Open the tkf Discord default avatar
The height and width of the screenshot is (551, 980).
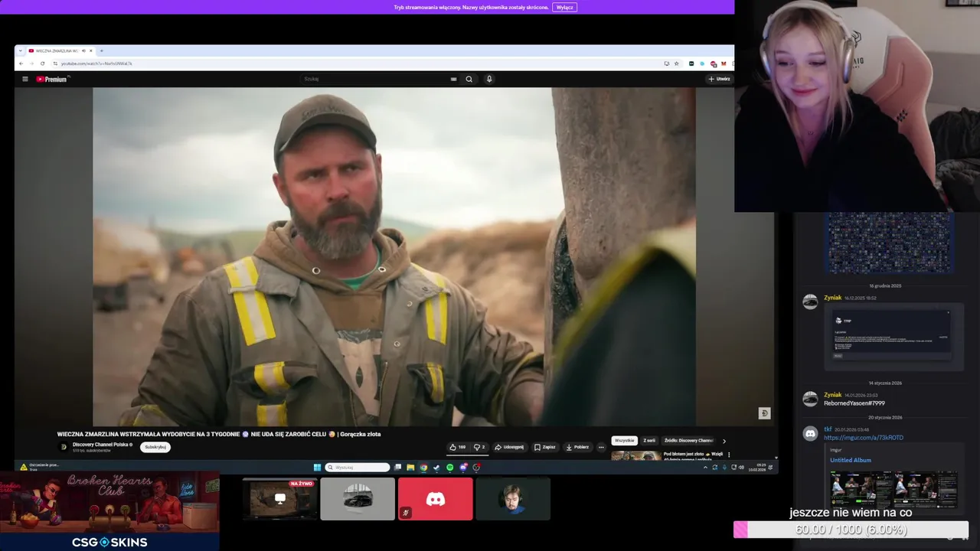[x=810, y=434]
